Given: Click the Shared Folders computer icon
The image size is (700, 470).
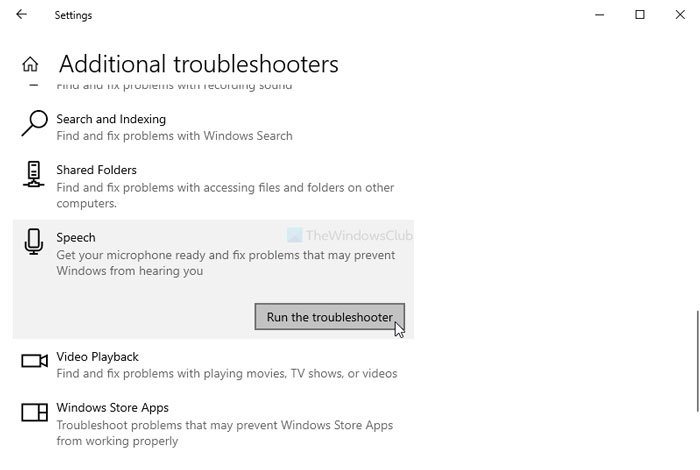Looking at the screenshot, I should click(33, 174).
